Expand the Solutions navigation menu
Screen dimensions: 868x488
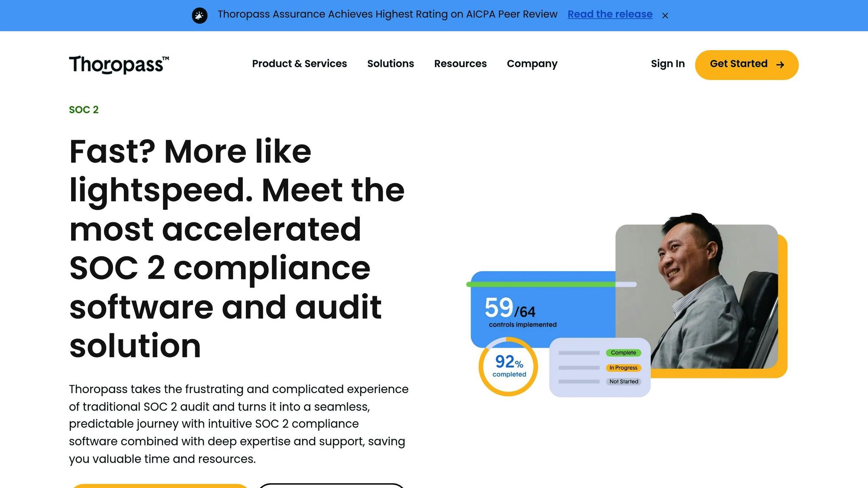(390, 64)
